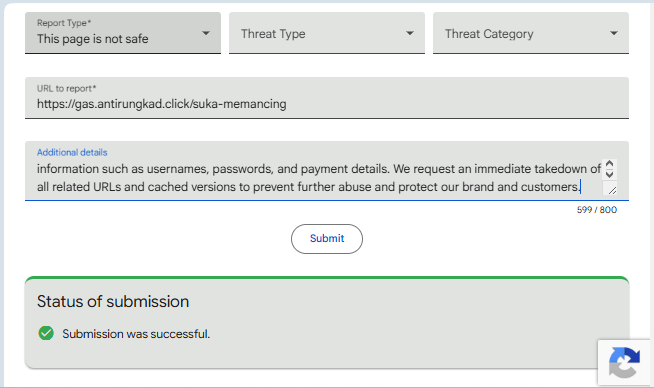
Task: Click the reCAPTCHA badge icon
Action: coord(624,362)
